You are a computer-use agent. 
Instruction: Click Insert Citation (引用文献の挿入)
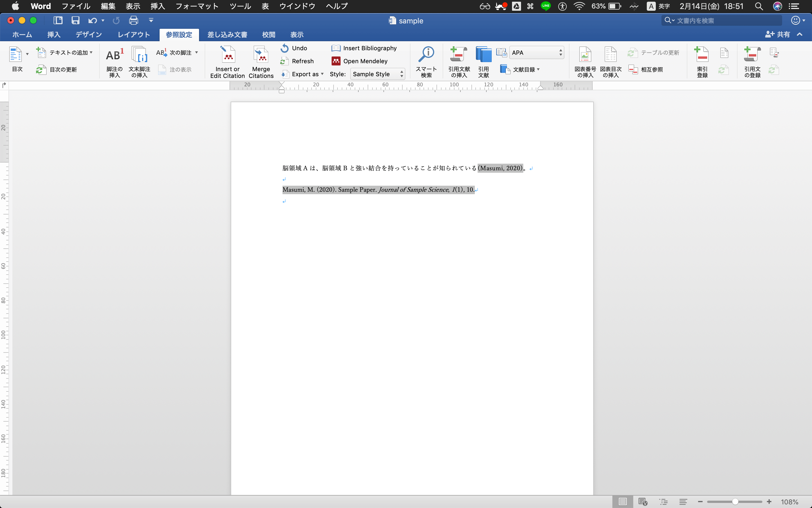pyautogui.click(x=459, y=62)
